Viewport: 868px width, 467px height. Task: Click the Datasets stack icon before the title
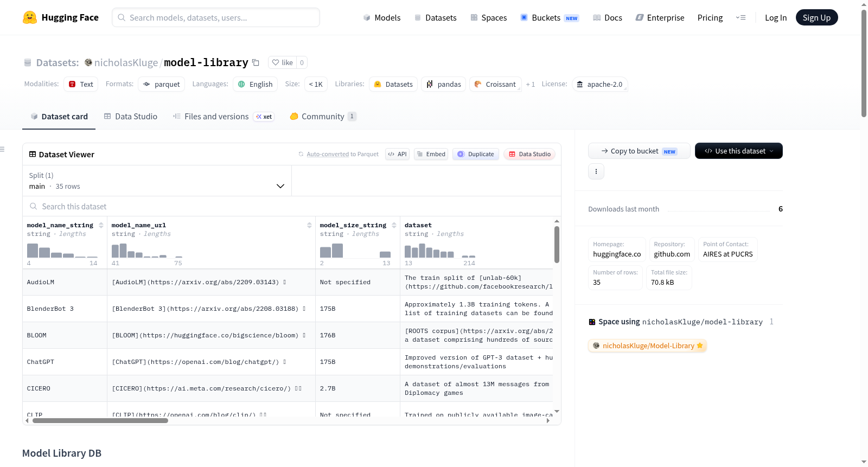point(28,63)
